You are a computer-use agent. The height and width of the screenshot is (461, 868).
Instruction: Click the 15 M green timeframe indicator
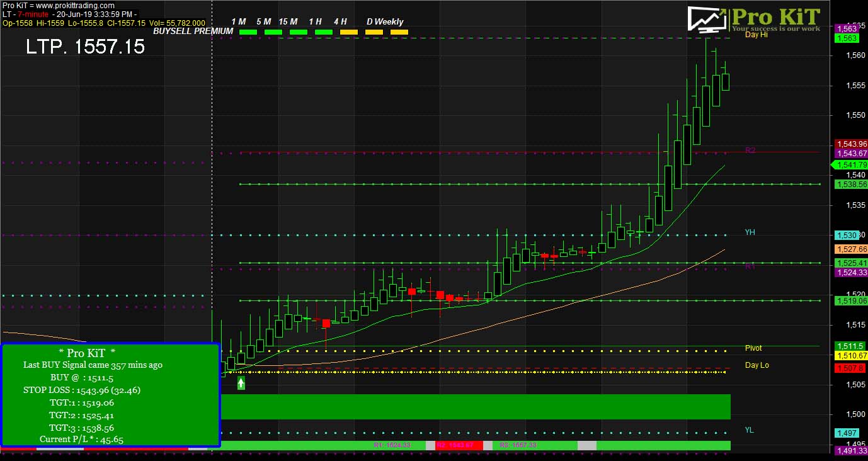(x=298, y=31)
